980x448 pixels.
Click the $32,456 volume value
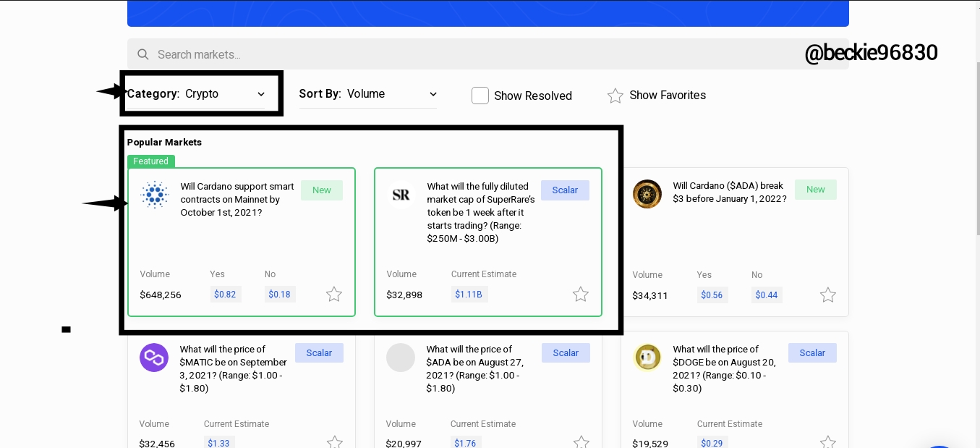(x=157, y=444)
